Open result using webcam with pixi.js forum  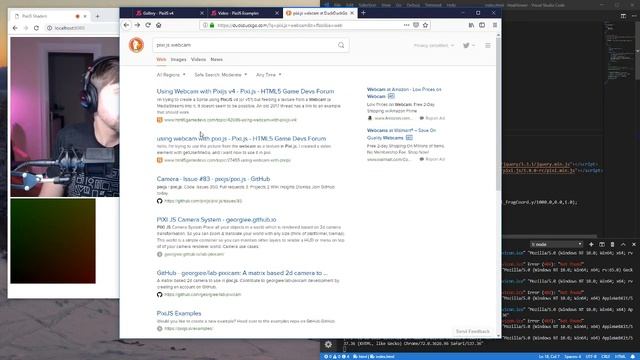(x=241, y=139)
